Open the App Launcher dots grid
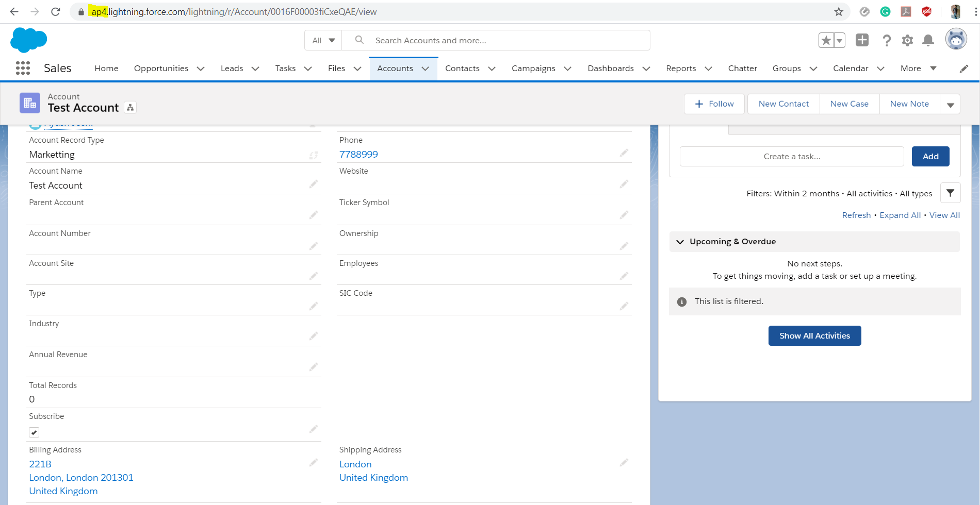The image size is (980, 505). pos(23,68)
